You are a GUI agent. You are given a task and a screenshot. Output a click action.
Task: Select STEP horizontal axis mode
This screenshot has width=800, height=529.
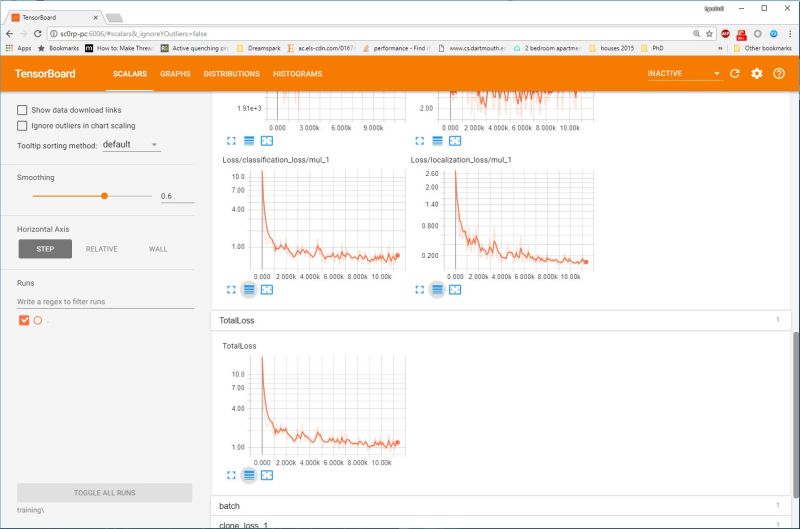45,249
